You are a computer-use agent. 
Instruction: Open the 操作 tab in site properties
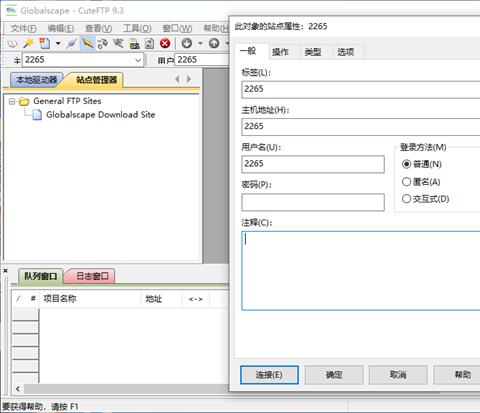280,52
